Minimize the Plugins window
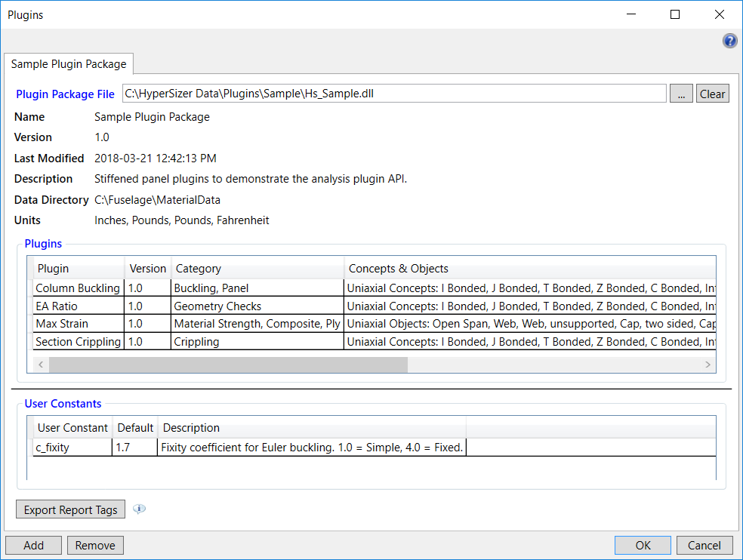743x560 pixels. pyautogui.click(x=631, y=14)
